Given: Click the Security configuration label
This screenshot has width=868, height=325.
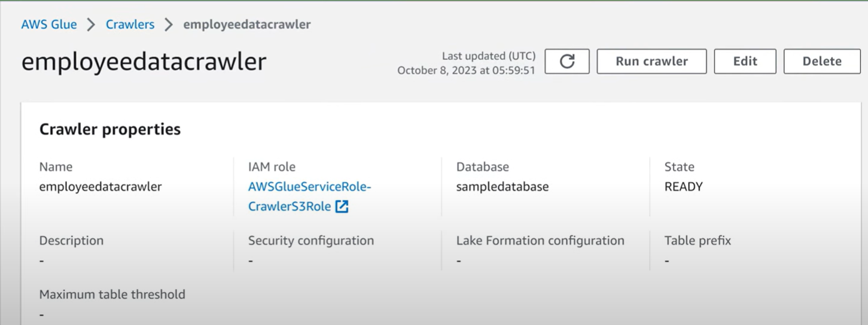Looking at the screenshot, I should tap(311, 241).
